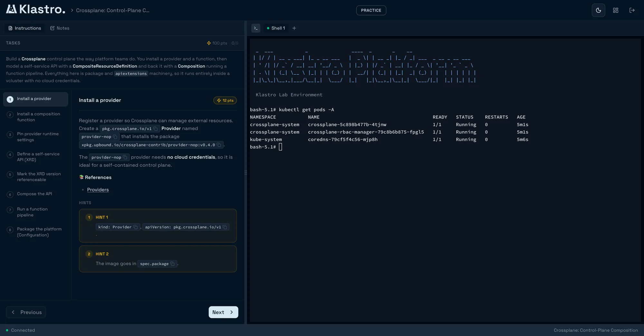644x336 pixels.
Task: Focus the terminal at bash prompt cursor
Action: [x=280, y=147]
